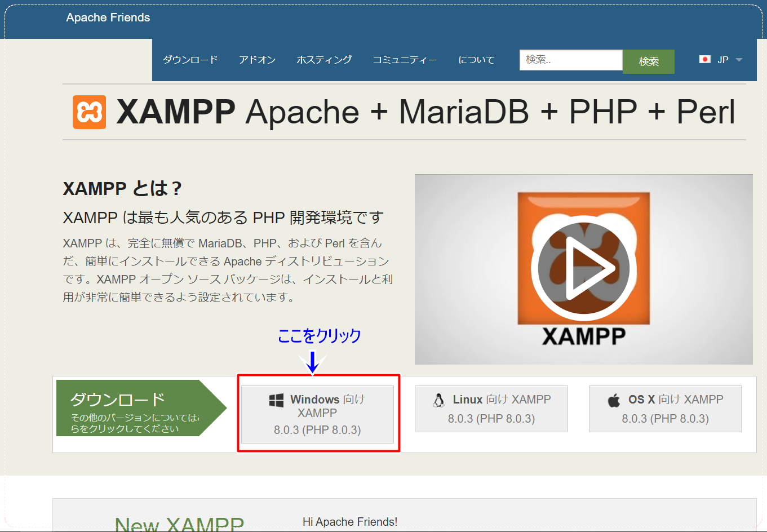Click the Apache Friends header link
The image size is (767, 532).
point(108,17)
